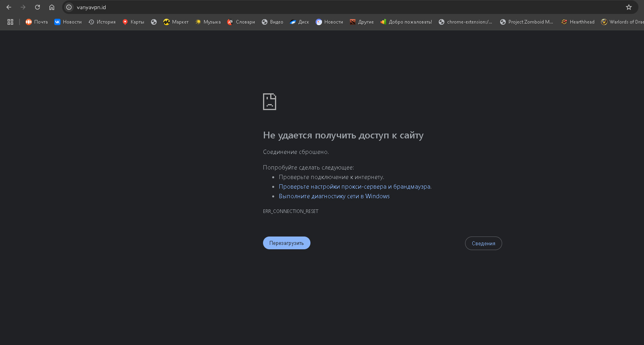Open the Warlords of Draenor bookmark
Viewport: 644px width, 345px height.
pos(622,22)
